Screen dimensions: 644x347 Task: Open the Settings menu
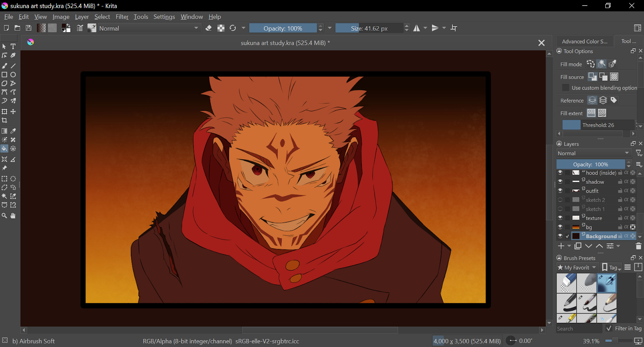coord(164,17)
